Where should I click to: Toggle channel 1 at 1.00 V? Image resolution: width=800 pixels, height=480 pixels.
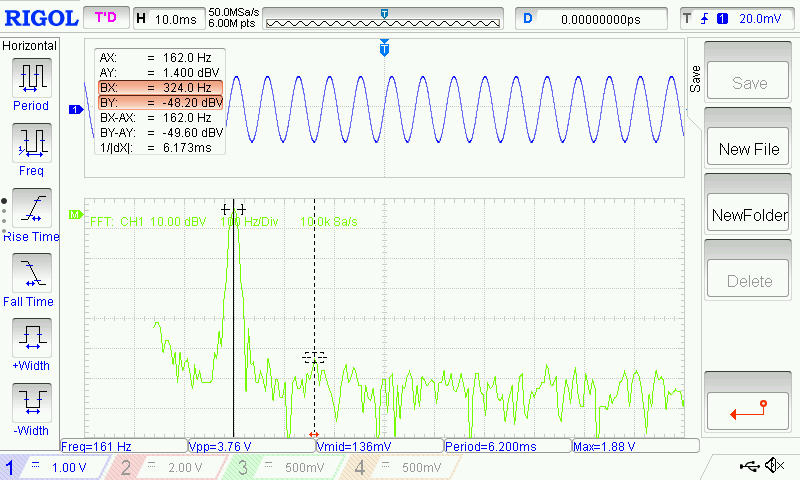click(55, 467)
